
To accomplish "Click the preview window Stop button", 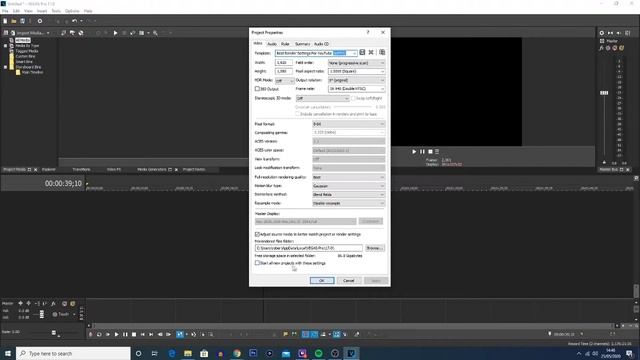I will tap(430, 151).
